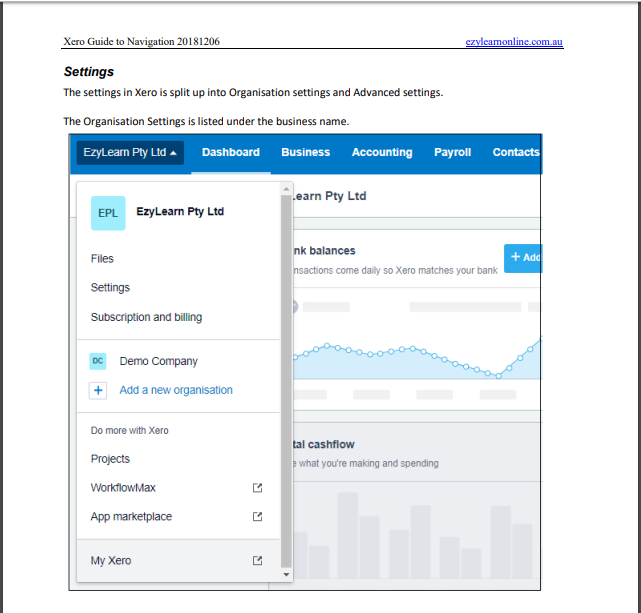The width and height of the screenshot is (641, 613).
Task: Click the DC Demo Company icon
Action: [98, 361]
